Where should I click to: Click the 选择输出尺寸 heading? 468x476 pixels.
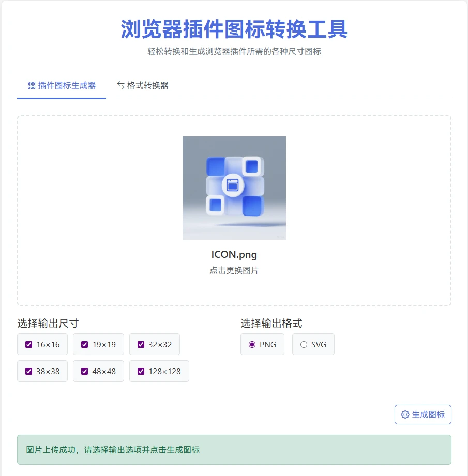pyautogui.click(x=46, y=323)
